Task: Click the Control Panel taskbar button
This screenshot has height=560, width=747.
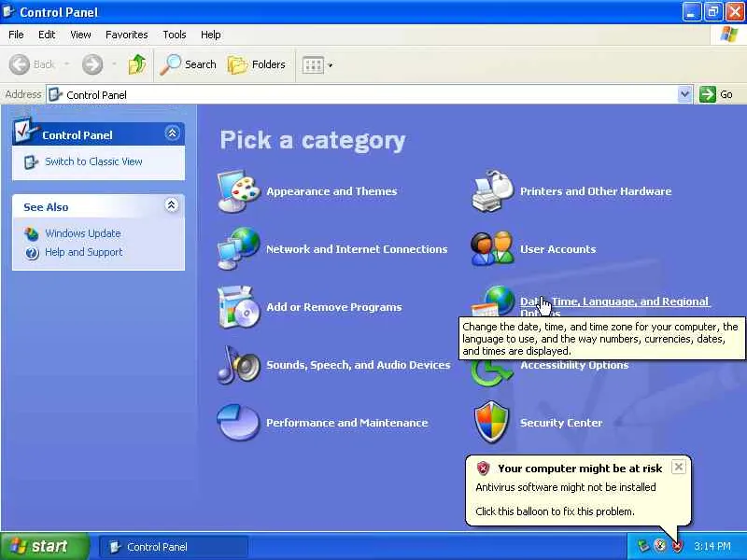Action: click(174, 547)
